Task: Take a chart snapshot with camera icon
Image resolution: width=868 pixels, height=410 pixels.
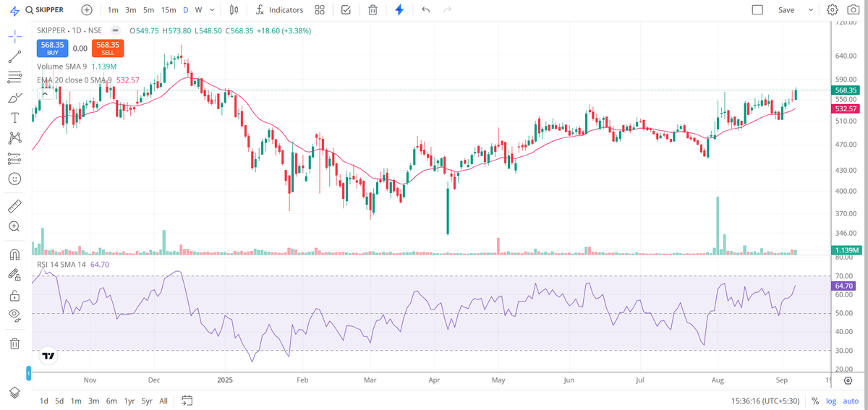Action: pyautogui.click(x=853, y=10)
